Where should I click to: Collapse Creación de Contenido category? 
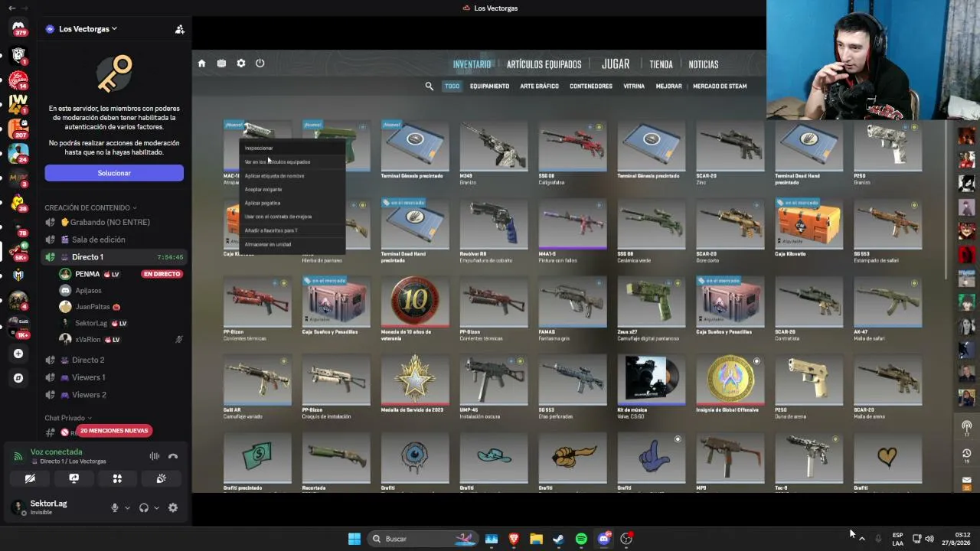(90, 207)
